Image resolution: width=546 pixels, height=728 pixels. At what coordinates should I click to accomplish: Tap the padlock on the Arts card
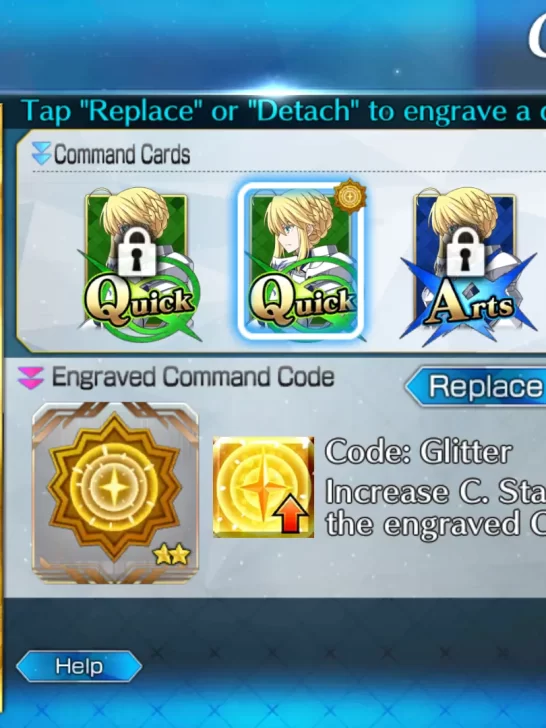coord(463,253)
